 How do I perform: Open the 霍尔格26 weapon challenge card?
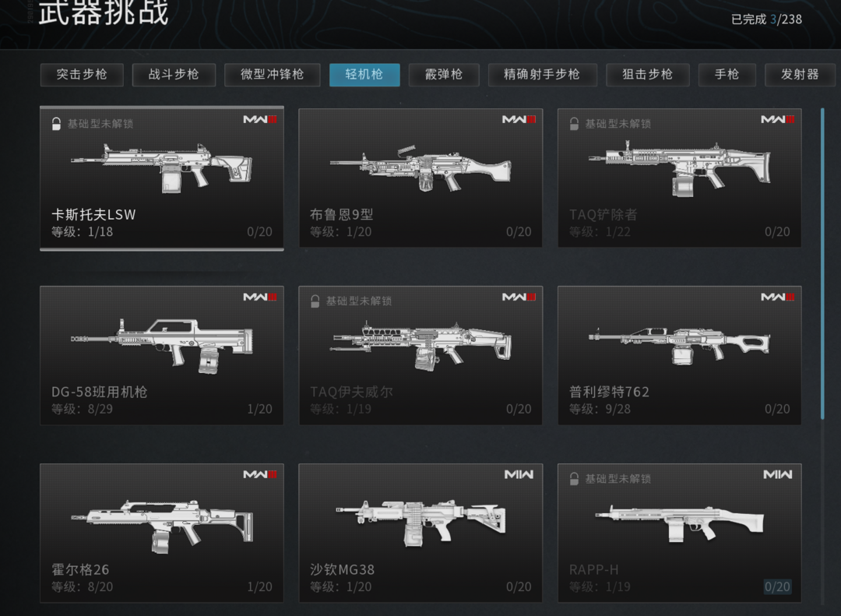161,533
